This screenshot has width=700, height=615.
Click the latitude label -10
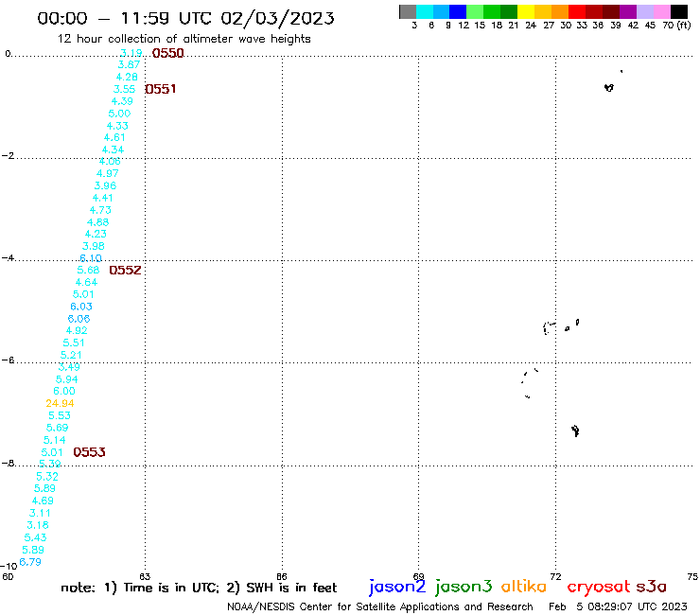(9, 566)
